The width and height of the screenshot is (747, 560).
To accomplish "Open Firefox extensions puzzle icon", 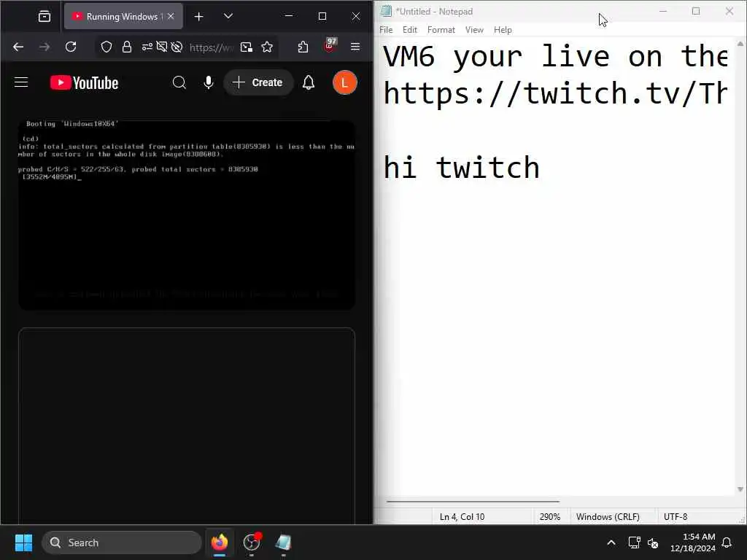I will tap(303, 47).
